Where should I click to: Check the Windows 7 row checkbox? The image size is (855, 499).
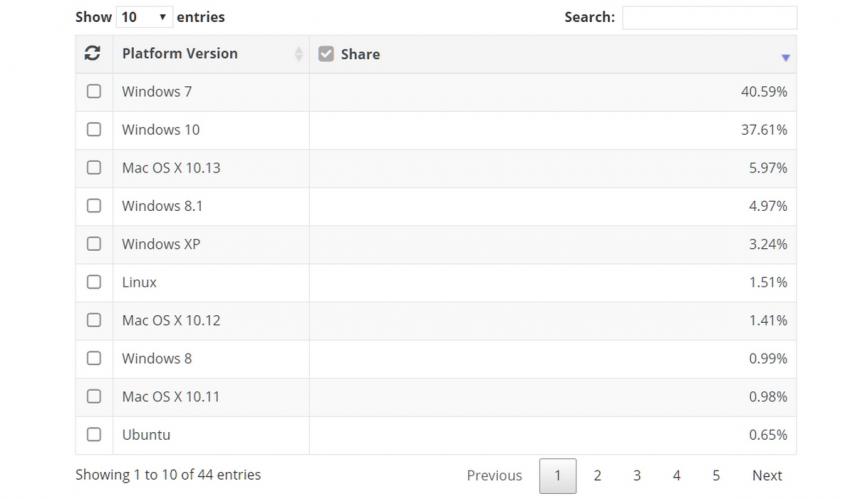click(94, 91)
